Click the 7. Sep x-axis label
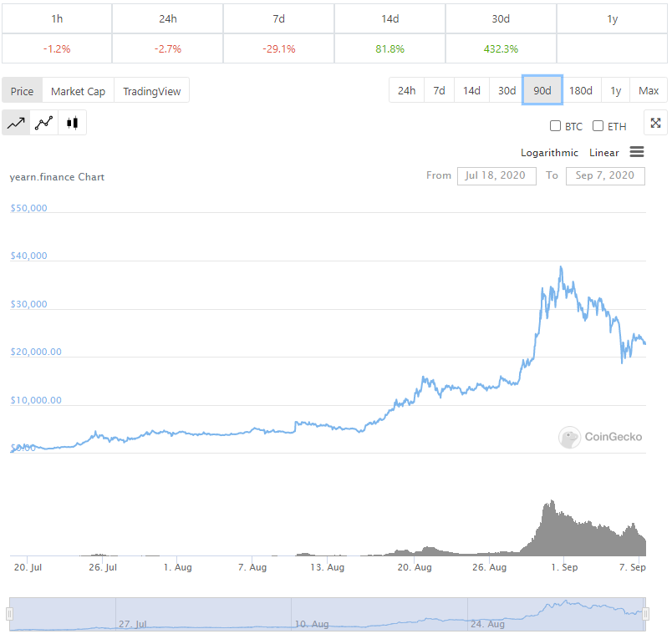This screenshot has width=672, height=639. click(x=633, y=567)
